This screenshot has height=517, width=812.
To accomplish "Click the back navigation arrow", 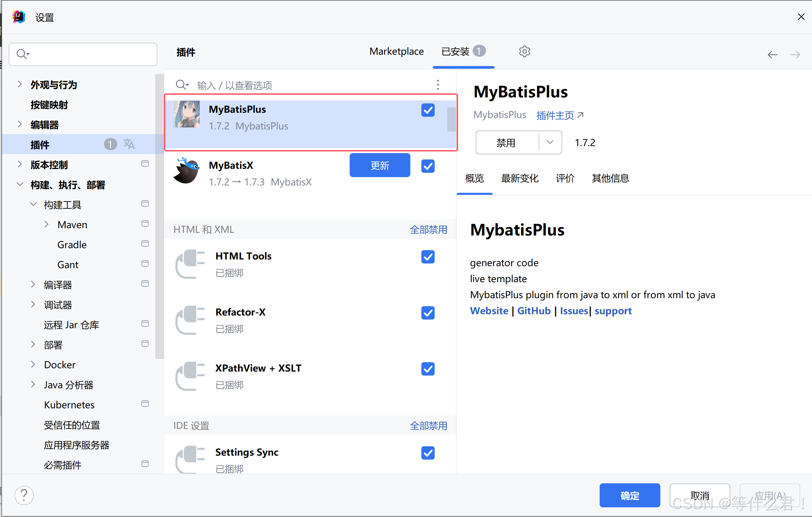I will (x=772, y=55).
